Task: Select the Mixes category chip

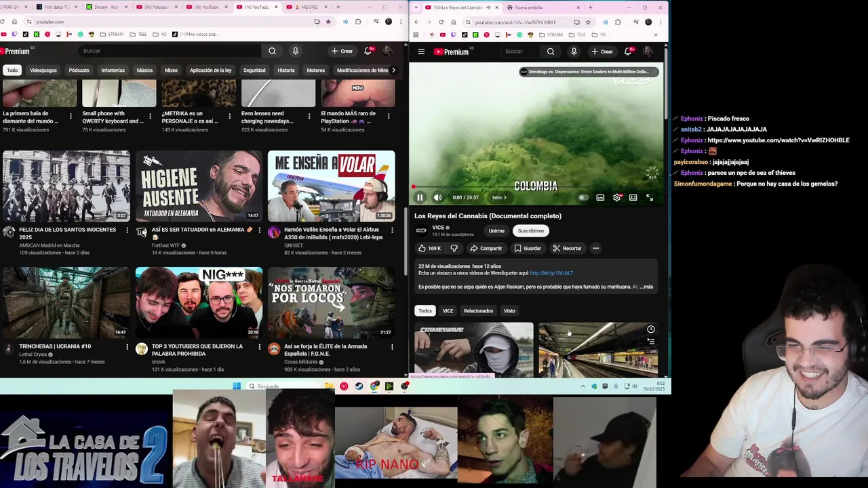Action: tap(171, 70)
